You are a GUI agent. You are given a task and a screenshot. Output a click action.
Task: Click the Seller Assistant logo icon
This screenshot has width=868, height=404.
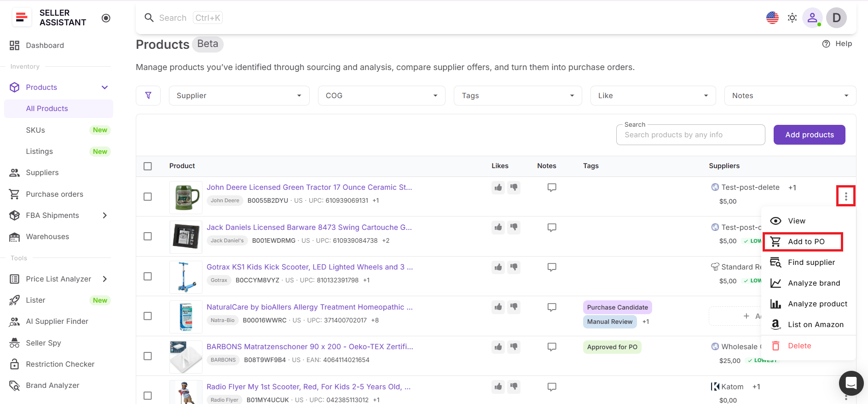(x=21, y=18)
